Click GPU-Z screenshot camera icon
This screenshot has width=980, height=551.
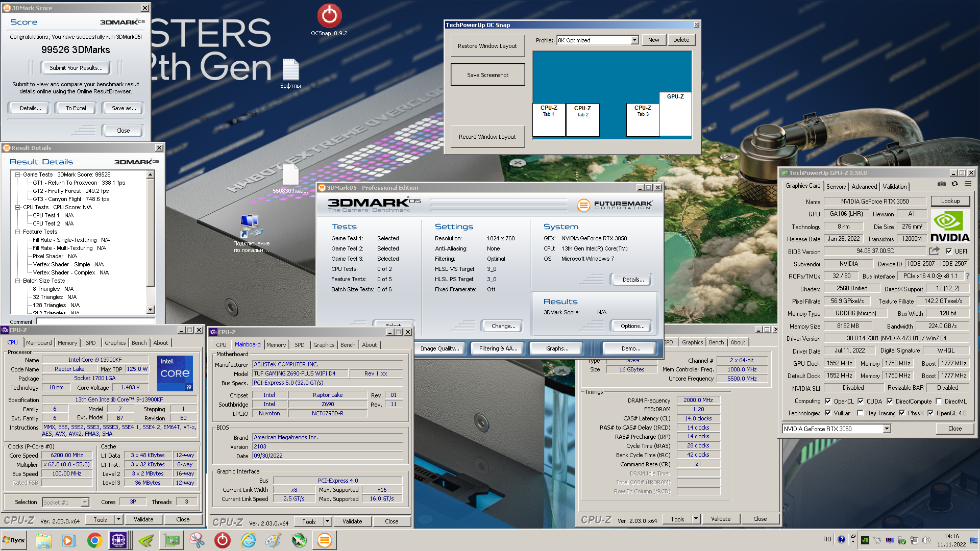(942, 184)
